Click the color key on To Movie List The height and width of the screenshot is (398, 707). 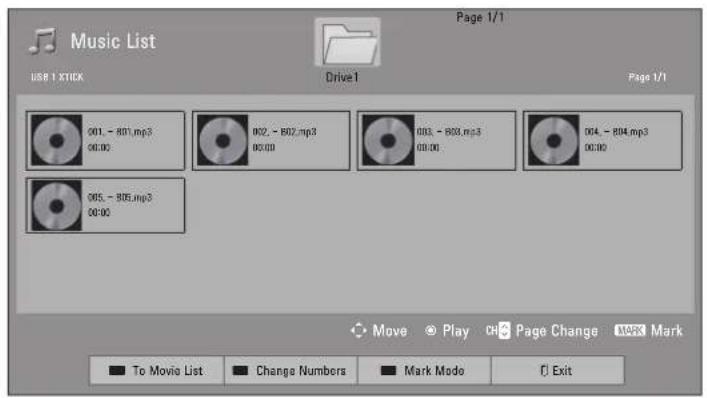coord(117,371)
